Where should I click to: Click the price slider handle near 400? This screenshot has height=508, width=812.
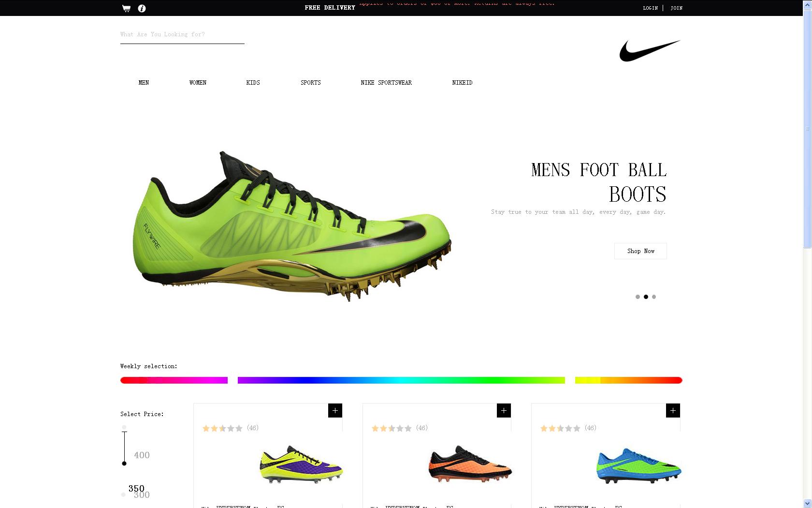coord(124,463)
